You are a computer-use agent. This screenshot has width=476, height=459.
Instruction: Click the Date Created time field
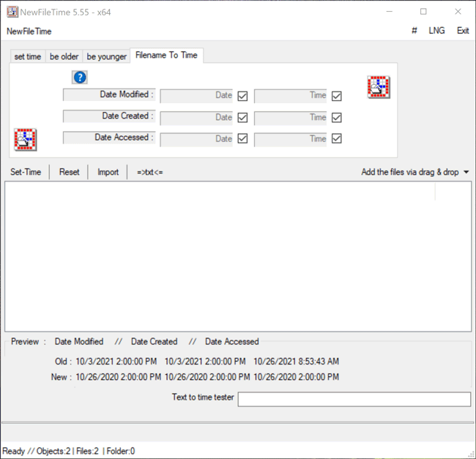(x=291, y=118)
